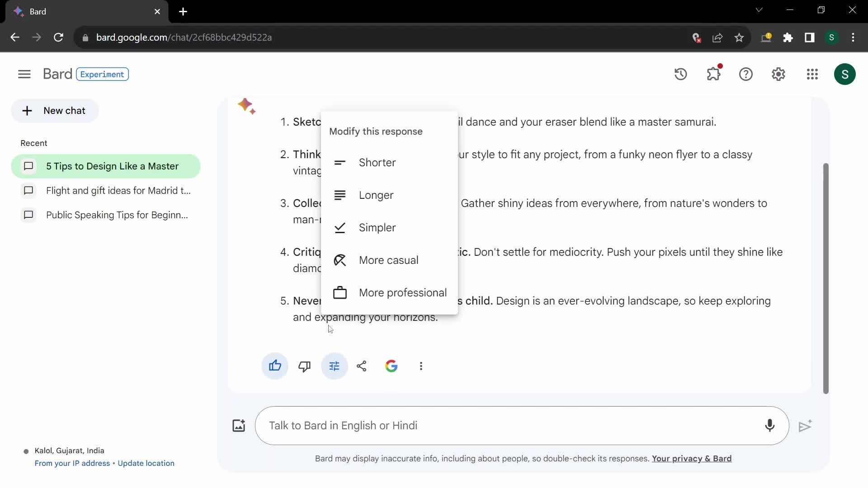Viewport: 868px width, 488px height.
Task: Open Chrome three-dot menu
Action: click(853, 38)
